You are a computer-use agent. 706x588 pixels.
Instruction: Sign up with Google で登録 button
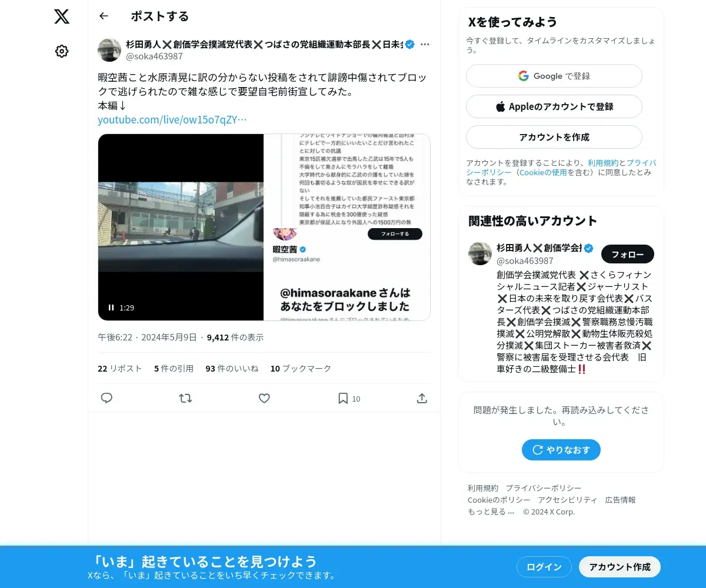[554, 76]
